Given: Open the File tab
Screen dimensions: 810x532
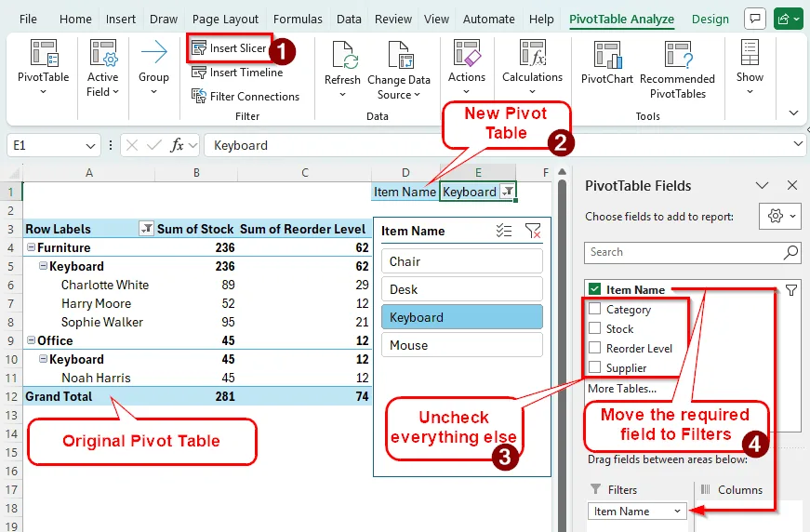Looking at the screenshot, I should coord(28,20).
